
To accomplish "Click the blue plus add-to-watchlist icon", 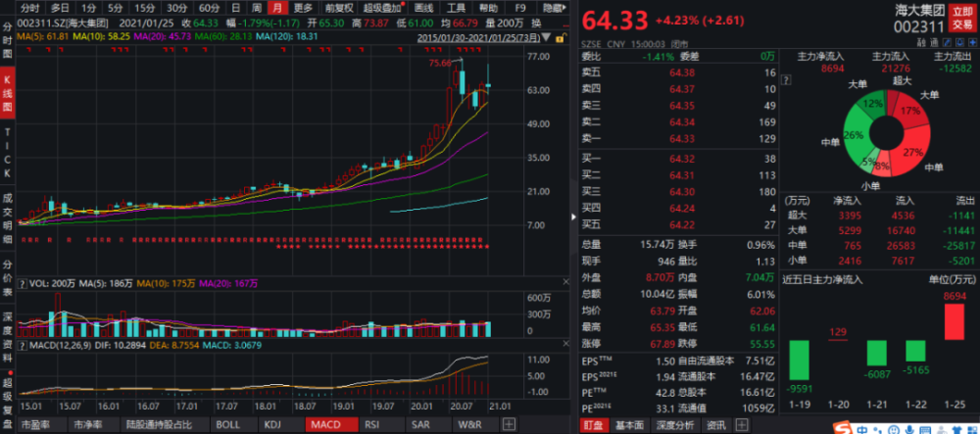I will [x=972, y=42].
